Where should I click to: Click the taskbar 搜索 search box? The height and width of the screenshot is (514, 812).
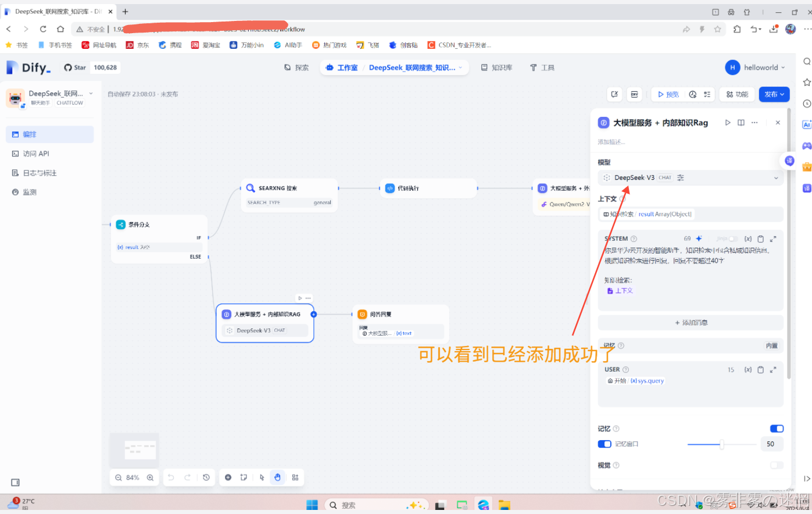click(x=376, y=505)
